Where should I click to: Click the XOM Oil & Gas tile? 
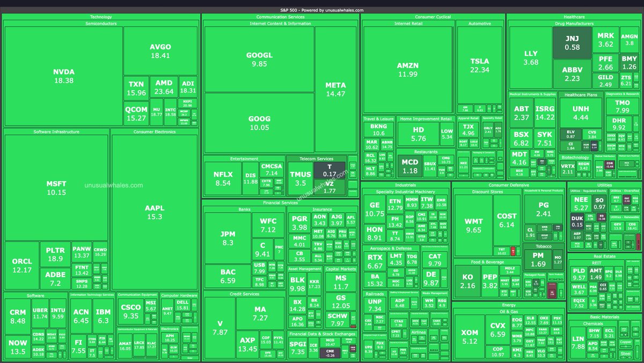471,336
